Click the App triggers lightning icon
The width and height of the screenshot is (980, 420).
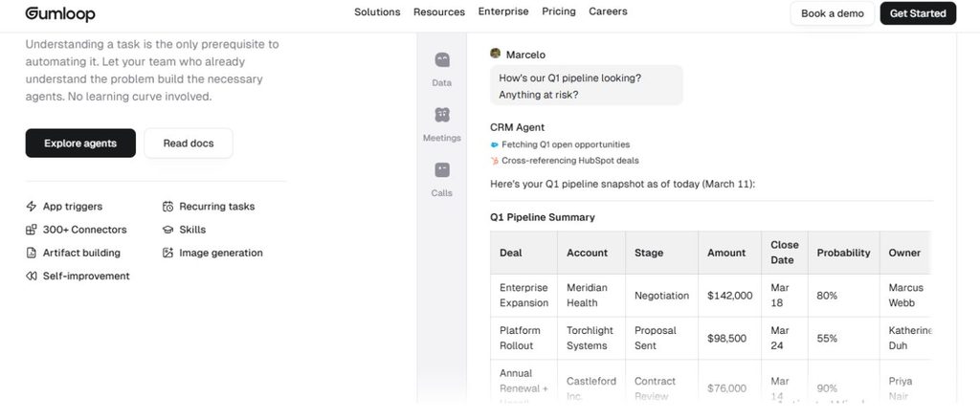[x=32, y=207]
